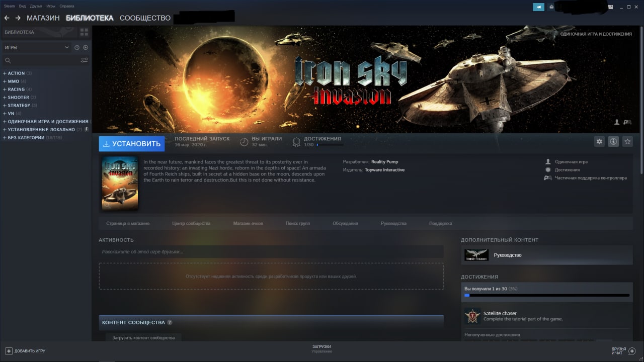The height and width of the screenshot is (362, 644).
Task: Open the announcements megaphone icon
Action: (x=538, y=7)
